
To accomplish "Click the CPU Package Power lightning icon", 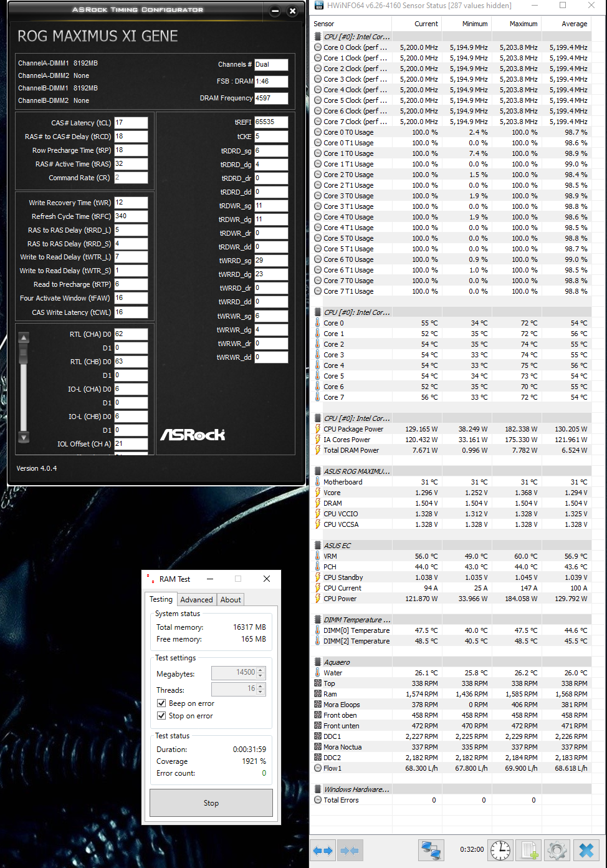I will coord(318,429).
